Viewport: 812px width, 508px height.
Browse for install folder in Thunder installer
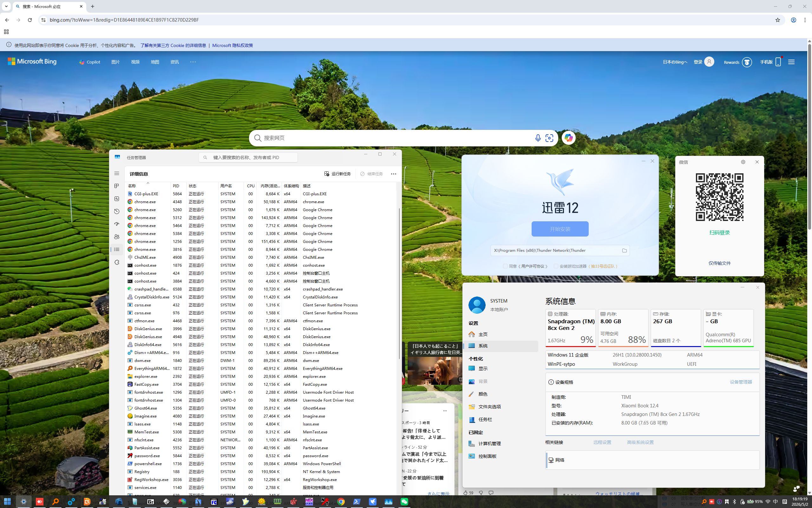[625, 251]
